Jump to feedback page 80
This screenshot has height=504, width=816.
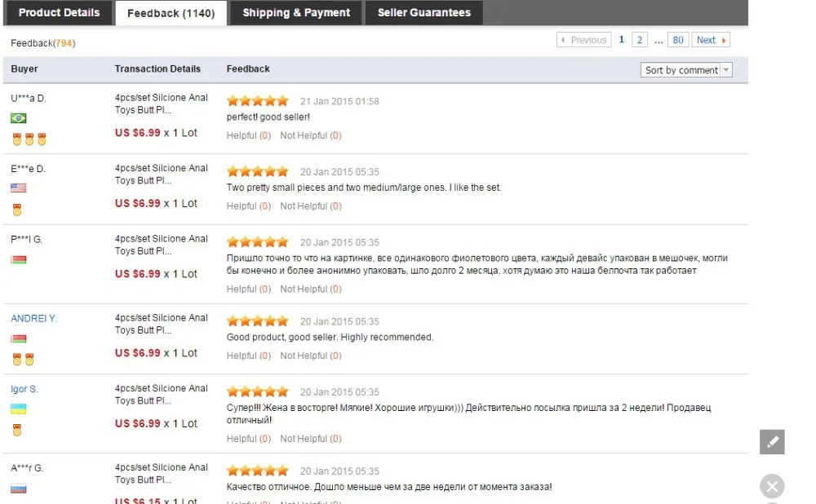pyautogui.click(x=677, y=40)
